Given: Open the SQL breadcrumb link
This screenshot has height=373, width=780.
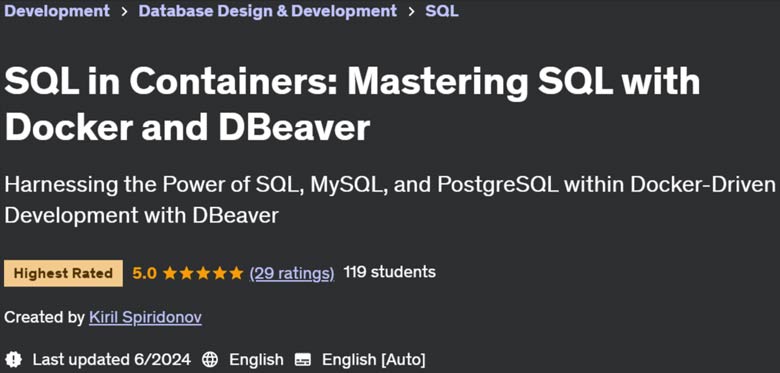Looking at the screenshot, I should tap(442, 10).
